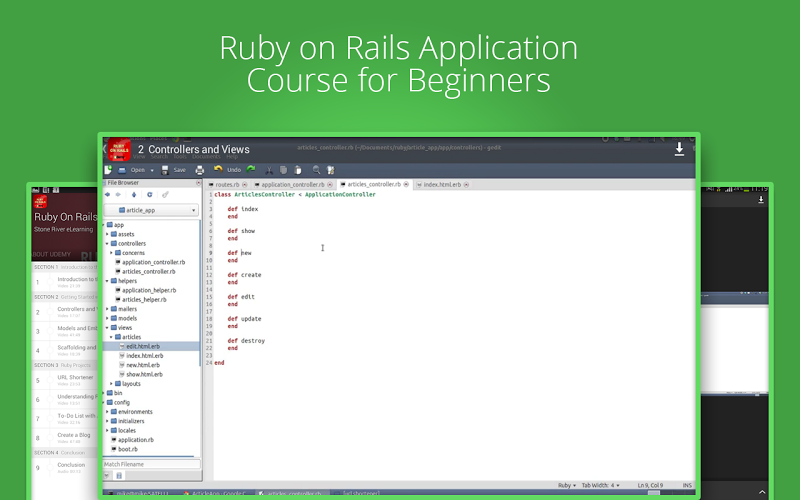This screenshot has height=500, width=800.
Task: Open new.html.erb in file tree
Action: pos(143,365)
